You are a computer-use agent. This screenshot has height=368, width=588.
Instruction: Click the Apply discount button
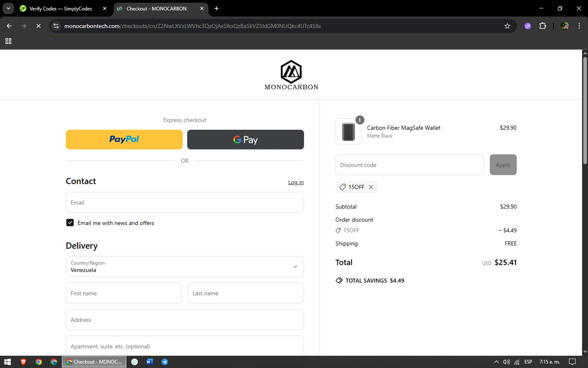click(x=503, y=165)
